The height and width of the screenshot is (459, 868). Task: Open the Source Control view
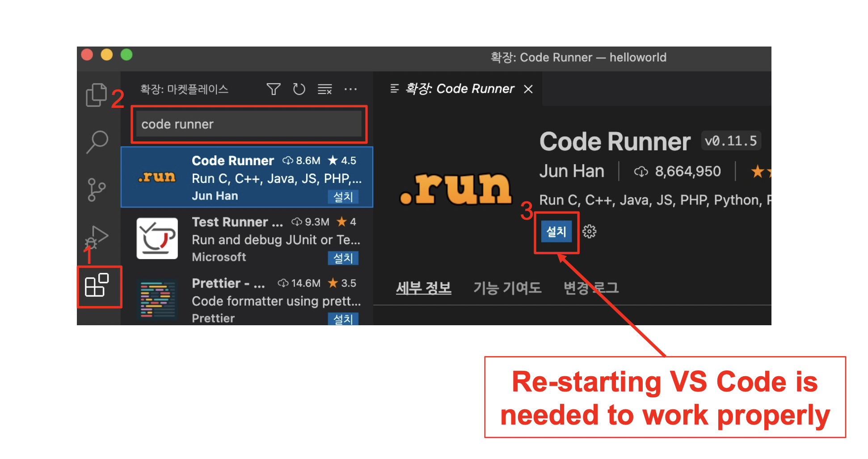(x=96, y=190)
